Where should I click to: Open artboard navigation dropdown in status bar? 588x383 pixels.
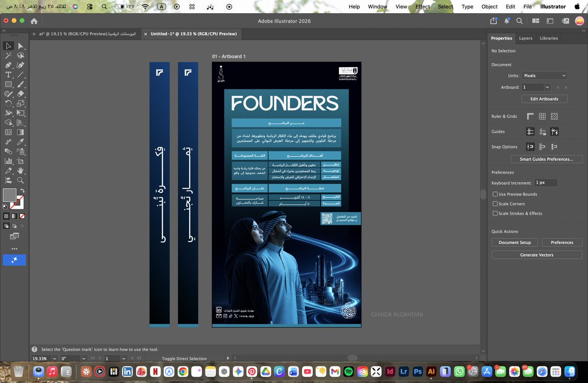coord(124,358)
